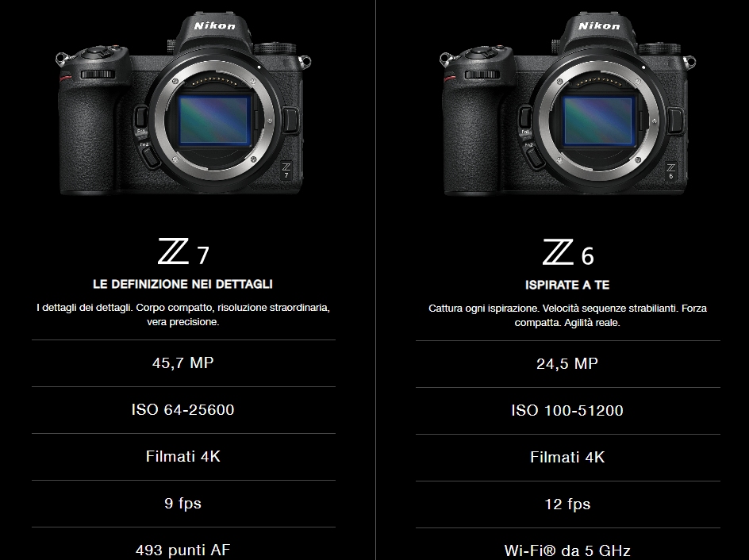Viewport: 749px width, 560px height.
Task: Click the Nikon Z 6 camera image
Action: pyautogui.click(x=567, y=104)
